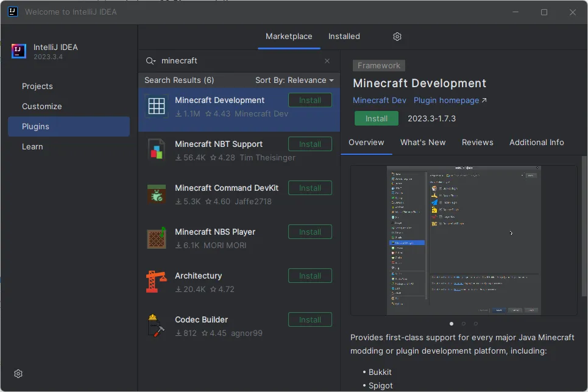Click the green Install button in details pane
This screenshot has height=392, width=588.
coord(376,118)
